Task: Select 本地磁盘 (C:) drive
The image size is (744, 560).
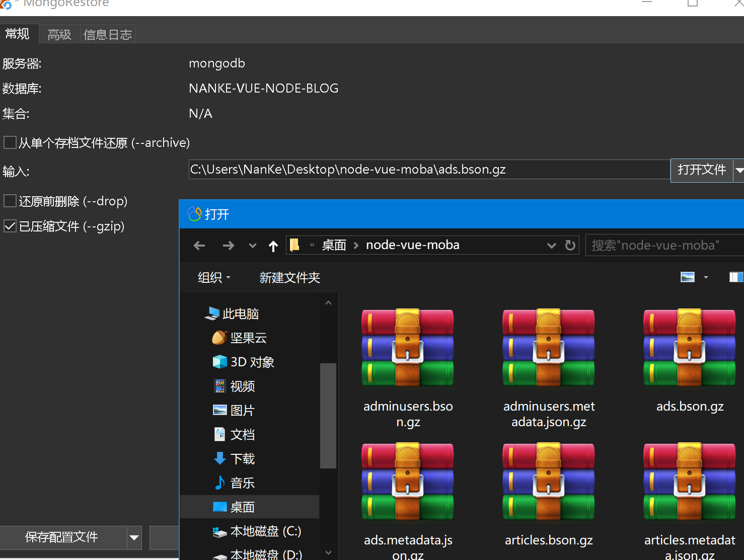Action: tap(257, 531)
